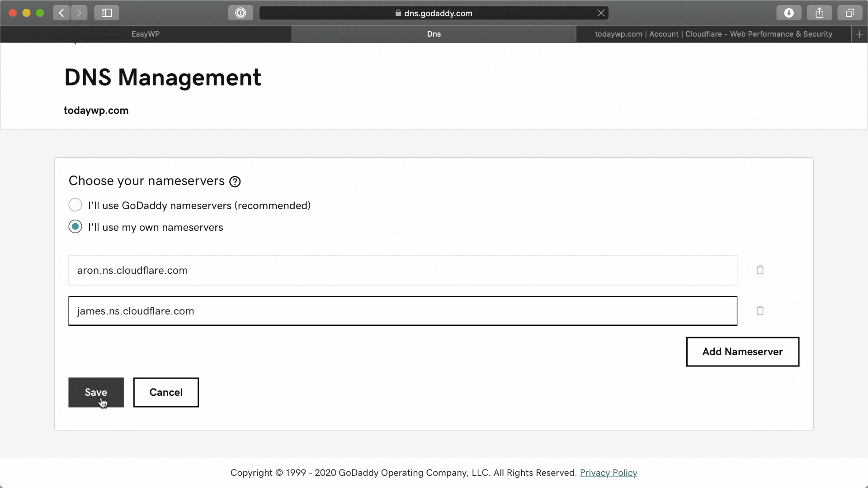Switch to the EasyWP tab
Viewport: 868px width, 488px height.
(x=146, y=34)
